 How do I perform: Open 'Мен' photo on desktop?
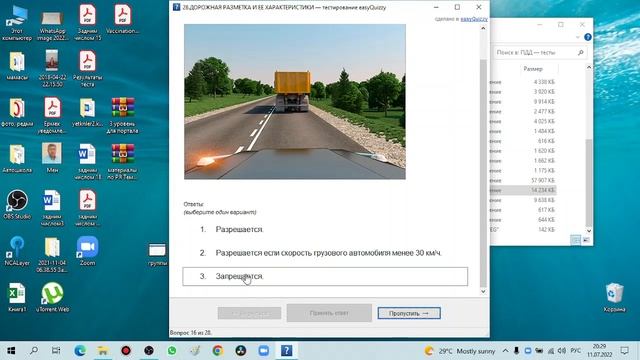(52, 158)
